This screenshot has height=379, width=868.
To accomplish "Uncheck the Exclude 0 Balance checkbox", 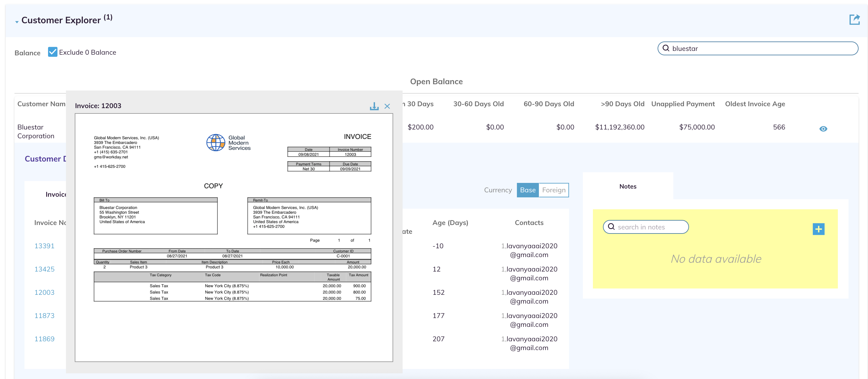I will 52,52.
